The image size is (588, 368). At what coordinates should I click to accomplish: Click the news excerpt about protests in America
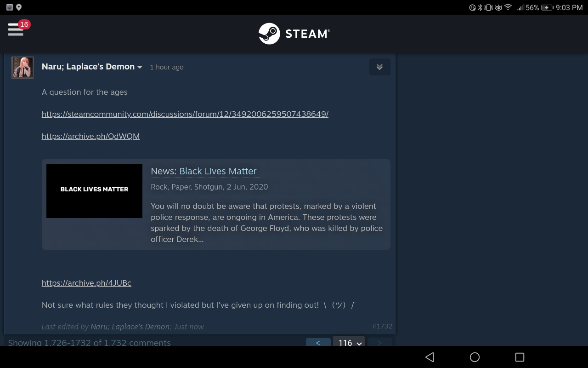click(x=266, y=223)
